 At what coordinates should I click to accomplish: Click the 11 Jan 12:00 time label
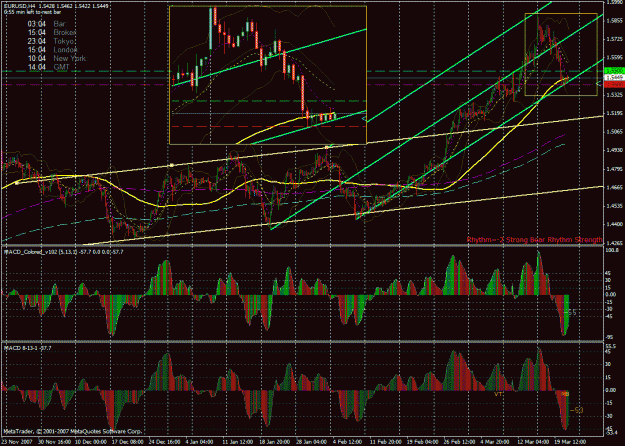click(238, 442)
